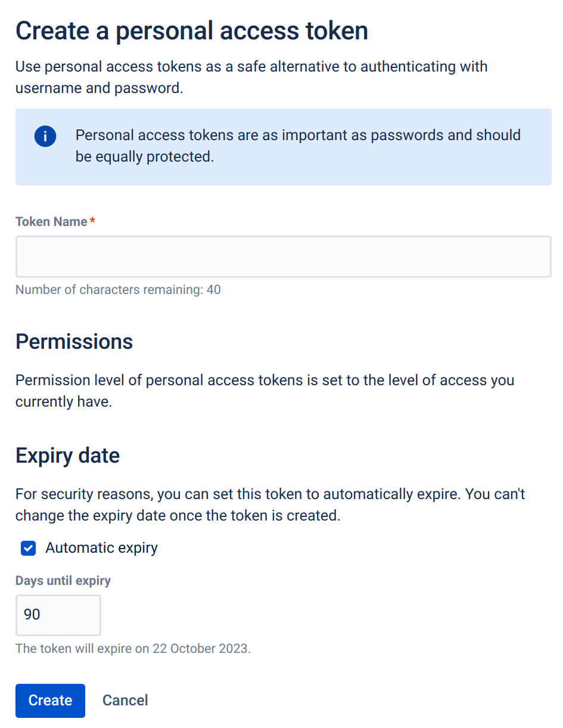Screen dimensions: 563x728
Task: Cancel the token creation
Action: coord(125,701)
